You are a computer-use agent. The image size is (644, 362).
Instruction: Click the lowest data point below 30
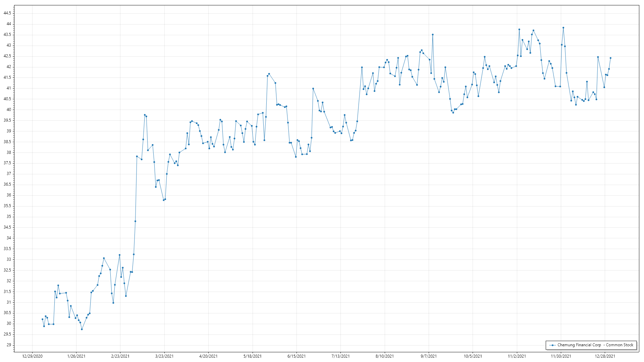pos(82,329)
